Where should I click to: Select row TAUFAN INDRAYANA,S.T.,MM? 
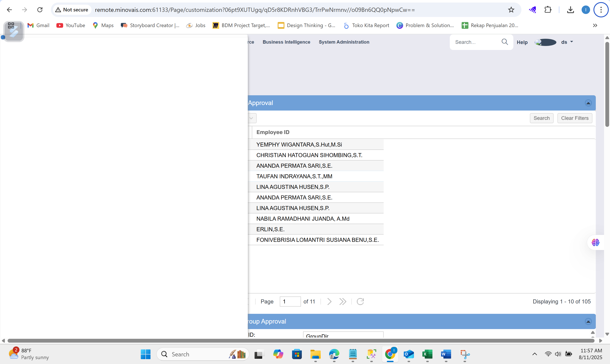(316, 176)
